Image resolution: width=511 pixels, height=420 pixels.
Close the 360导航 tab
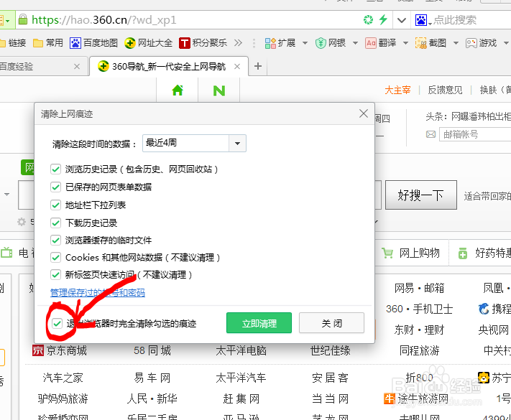[237, 67]
